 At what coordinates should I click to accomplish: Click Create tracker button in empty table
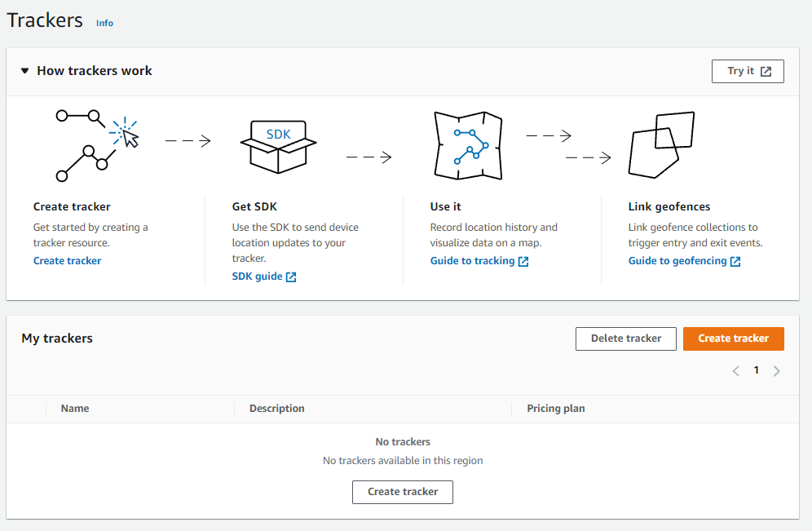[403, 492]
